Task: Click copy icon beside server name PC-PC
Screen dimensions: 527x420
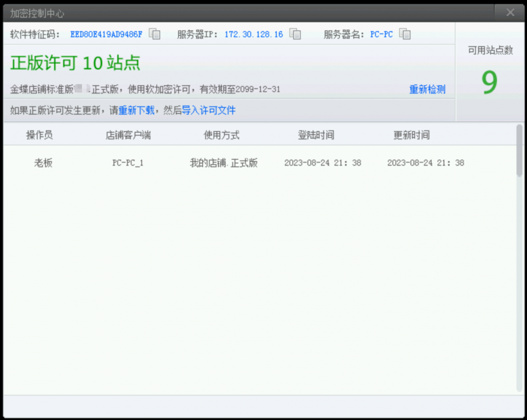Action: (x=405, y=34)
